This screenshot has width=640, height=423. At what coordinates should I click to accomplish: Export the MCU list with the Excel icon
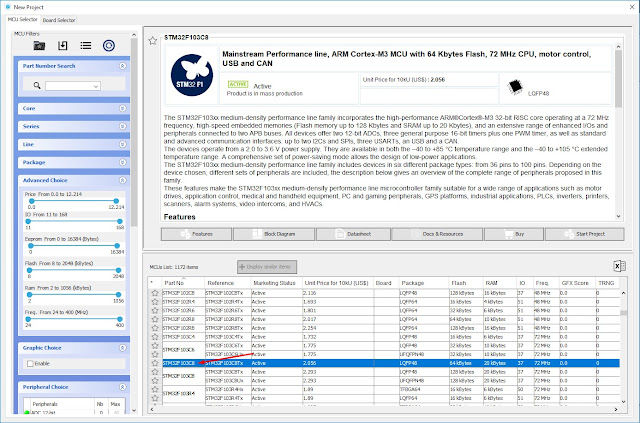click(x=619, y=266)
